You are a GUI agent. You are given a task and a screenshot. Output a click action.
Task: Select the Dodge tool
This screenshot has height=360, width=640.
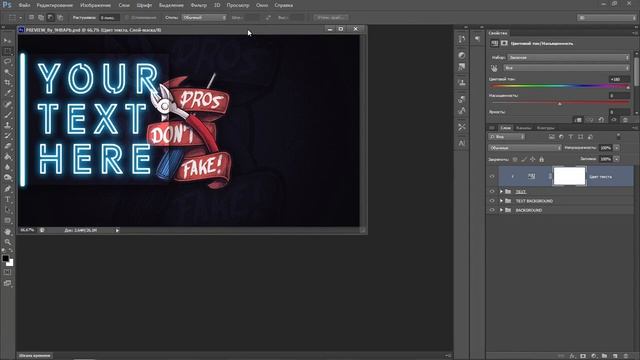coord(7,178)
